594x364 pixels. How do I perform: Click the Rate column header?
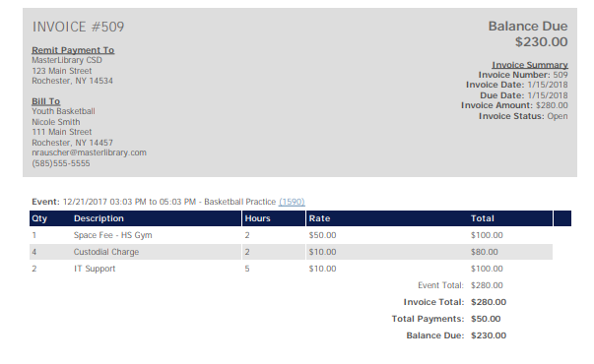(319, 218)
